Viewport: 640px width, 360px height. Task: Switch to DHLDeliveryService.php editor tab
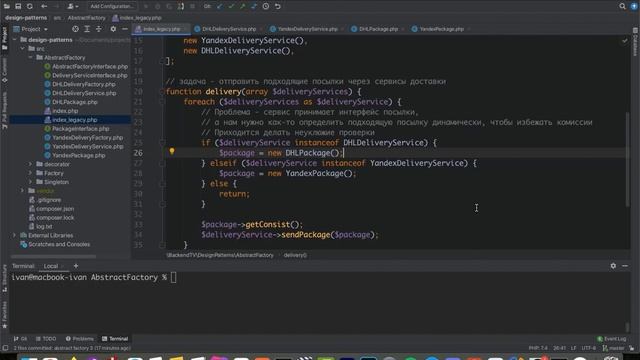tap(229, 29)
